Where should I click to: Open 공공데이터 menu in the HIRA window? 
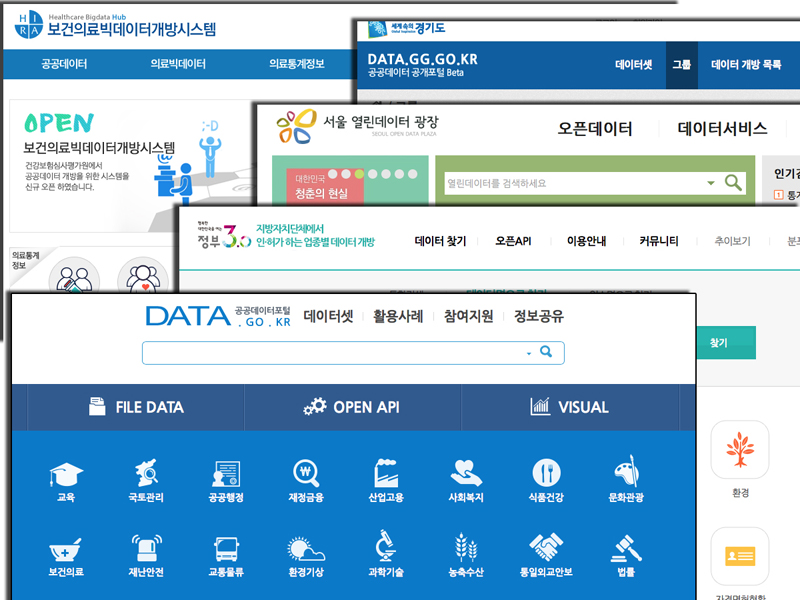coord(64,64)
